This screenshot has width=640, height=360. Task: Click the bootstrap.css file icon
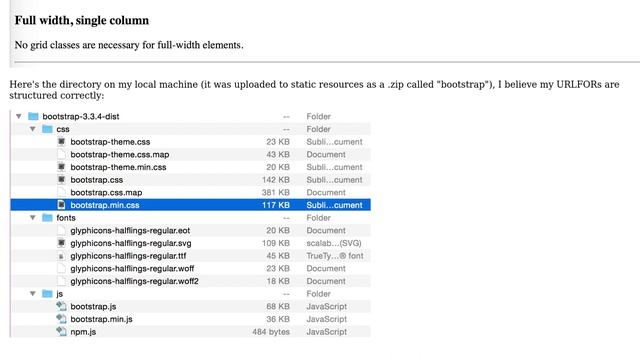[61, 180]
